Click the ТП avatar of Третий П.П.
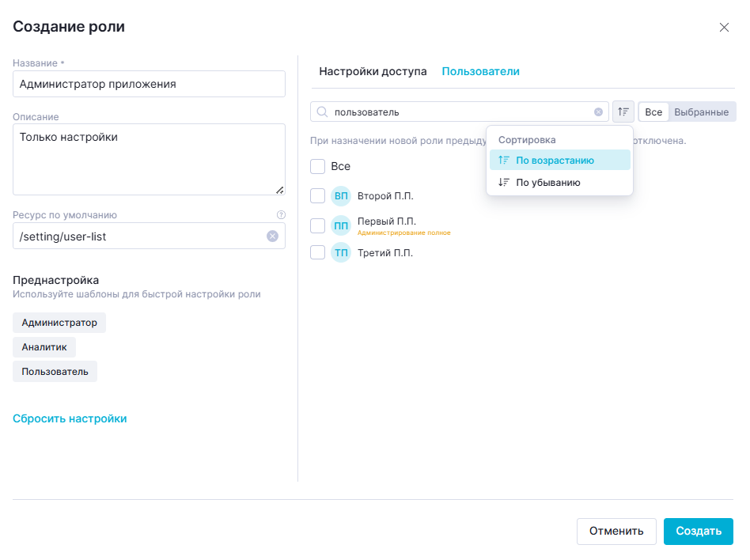The width and height of the screenshot is (750, 560). pyautogui.click(x=341, y=253)
